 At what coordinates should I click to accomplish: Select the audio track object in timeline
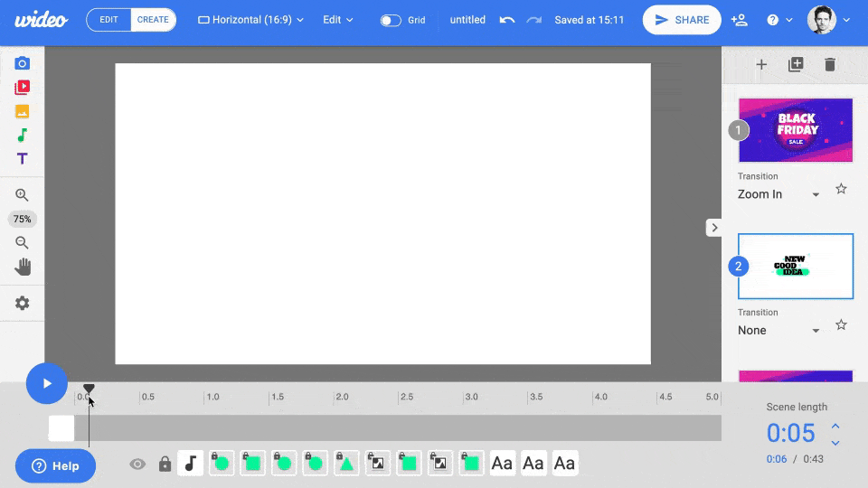[191, 463]
